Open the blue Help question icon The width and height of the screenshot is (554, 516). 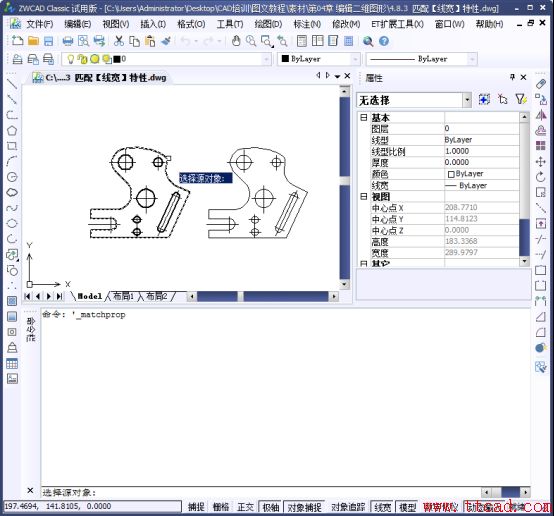384,41
